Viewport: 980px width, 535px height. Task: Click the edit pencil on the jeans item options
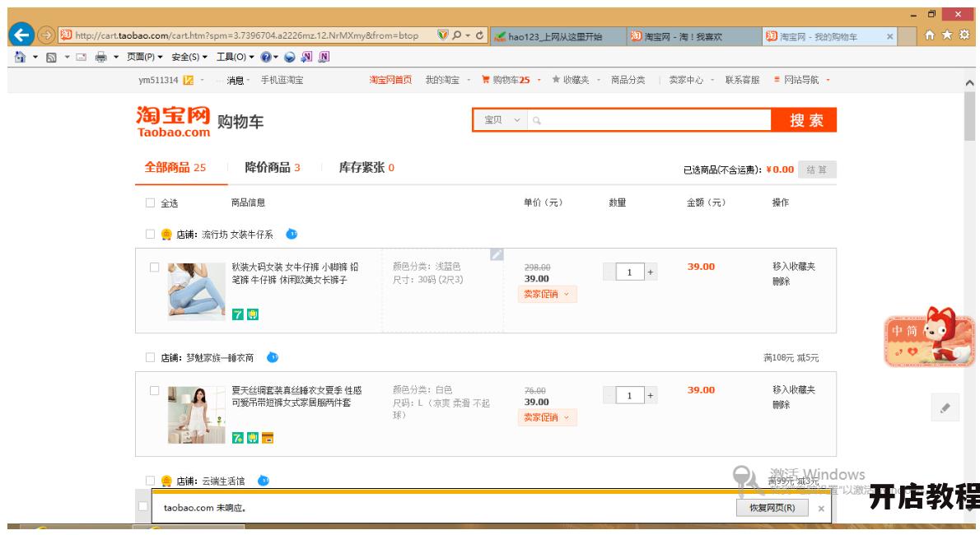(497, 254)
